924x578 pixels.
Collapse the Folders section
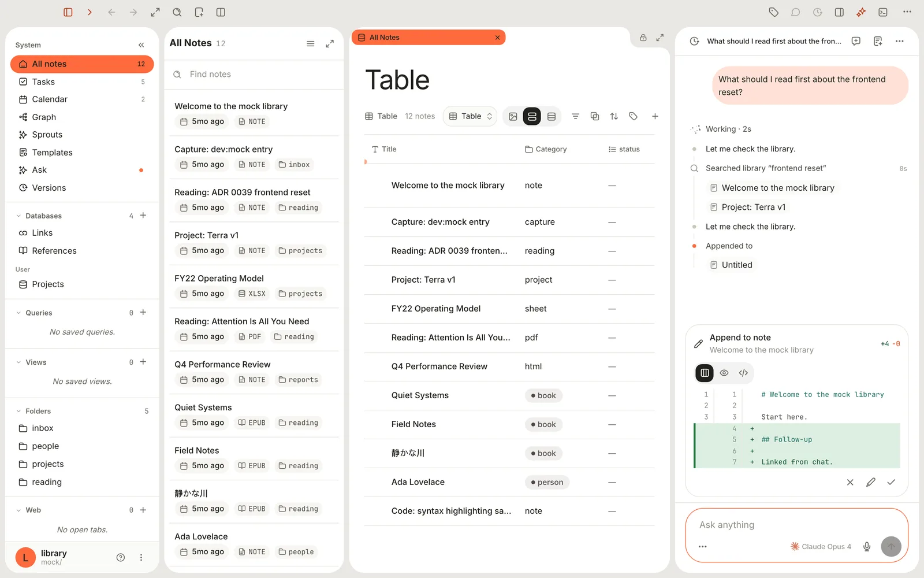[x=18, y=411]
